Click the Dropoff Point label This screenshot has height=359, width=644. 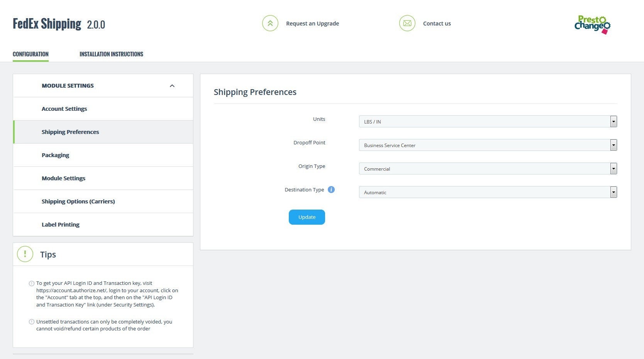click(309, 142)
